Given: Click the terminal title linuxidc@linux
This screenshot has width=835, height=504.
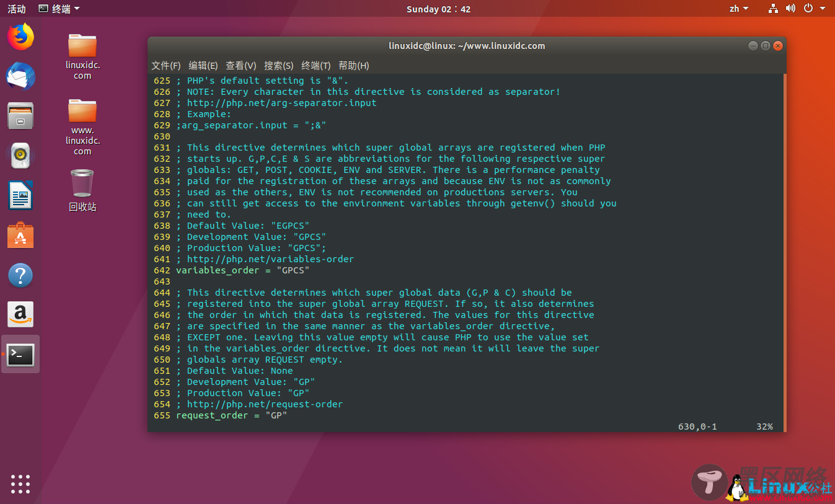Looking at the screenshot, I should click(x=467, y=46).
